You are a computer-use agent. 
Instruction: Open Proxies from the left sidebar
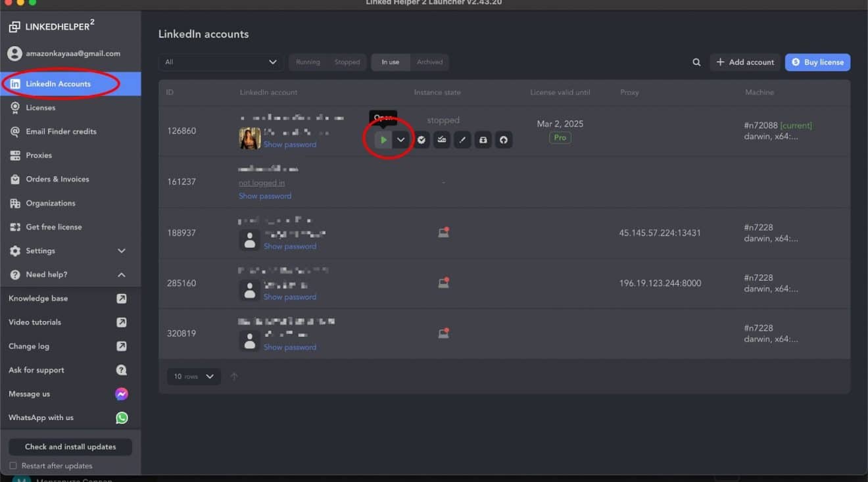(39, 155)
